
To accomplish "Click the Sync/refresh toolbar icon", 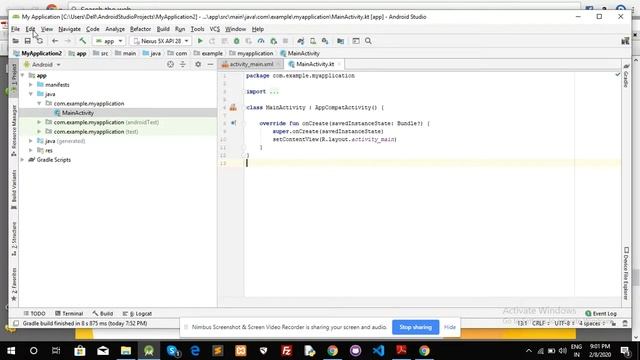I will click(40, 41).
